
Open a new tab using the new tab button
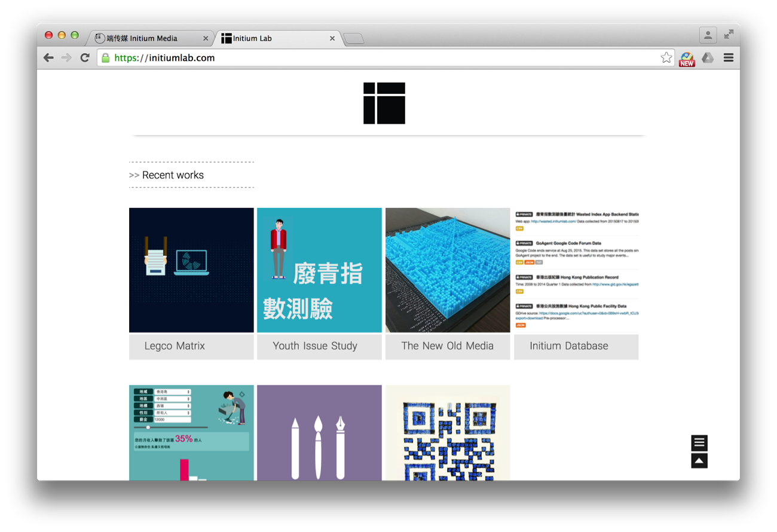[x=354, y=39]
